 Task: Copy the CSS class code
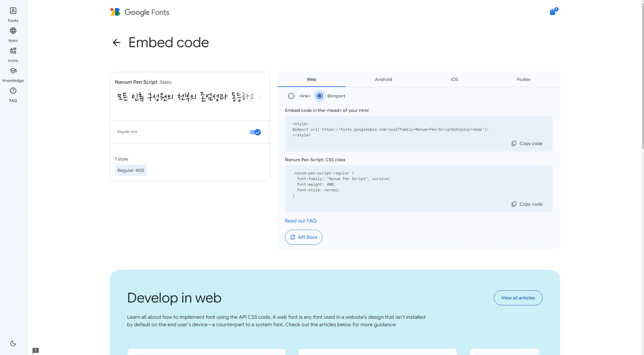[527, 204]
